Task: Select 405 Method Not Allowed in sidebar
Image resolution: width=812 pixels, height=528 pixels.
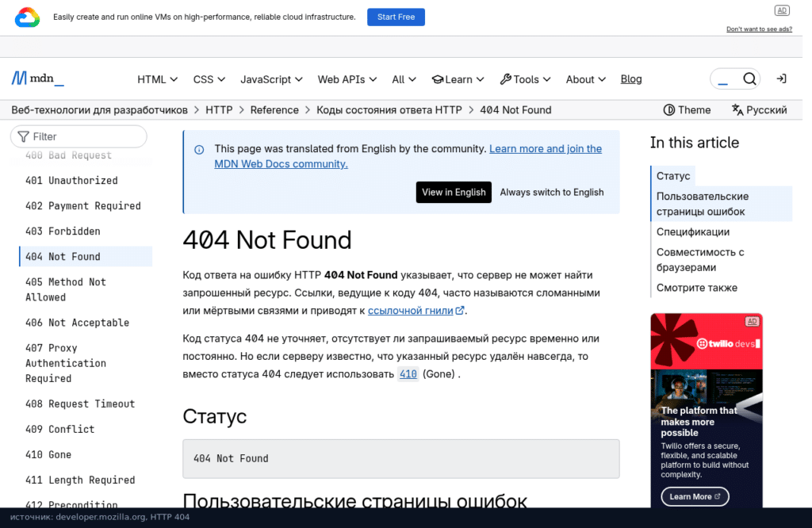Action: coord(66,289)
